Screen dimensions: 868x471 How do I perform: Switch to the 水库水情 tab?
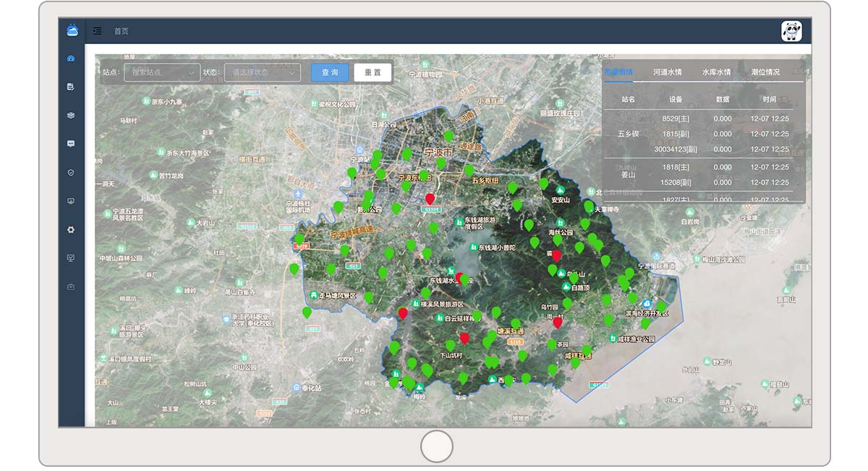716,72
